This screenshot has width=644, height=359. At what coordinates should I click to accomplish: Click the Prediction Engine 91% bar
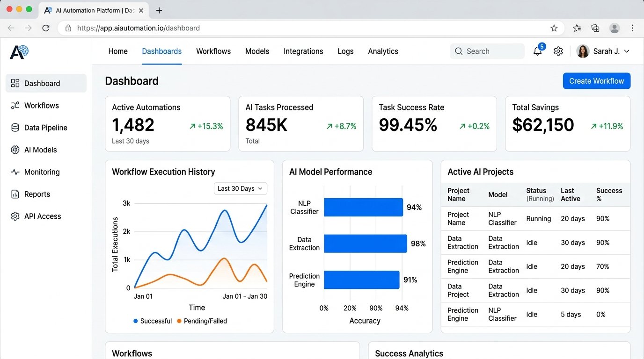point(361,280)
